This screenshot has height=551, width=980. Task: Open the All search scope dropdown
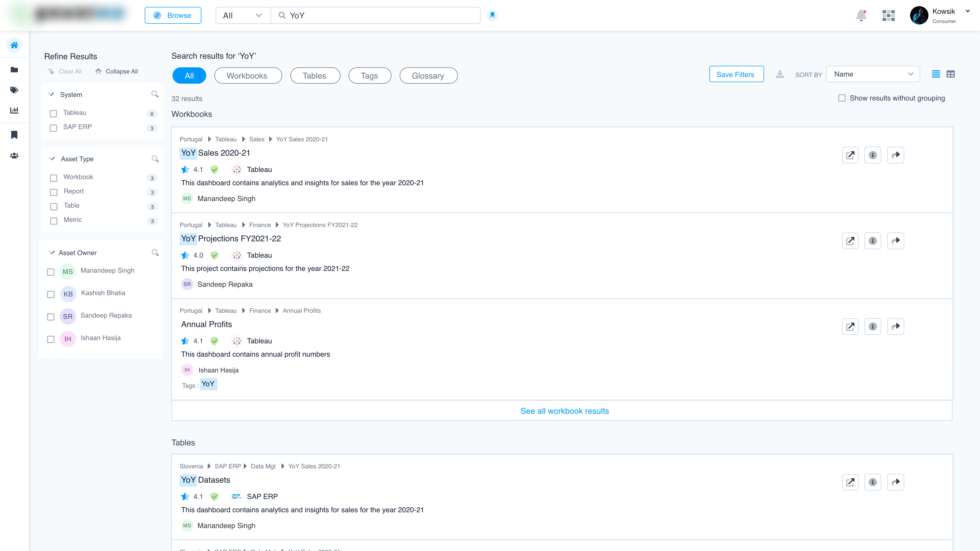[x=243, y=16]
